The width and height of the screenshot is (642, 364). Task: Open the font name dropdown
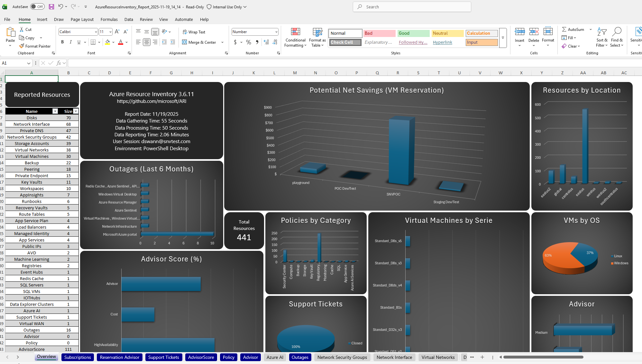pyautogui.click(x=95, y=32)
